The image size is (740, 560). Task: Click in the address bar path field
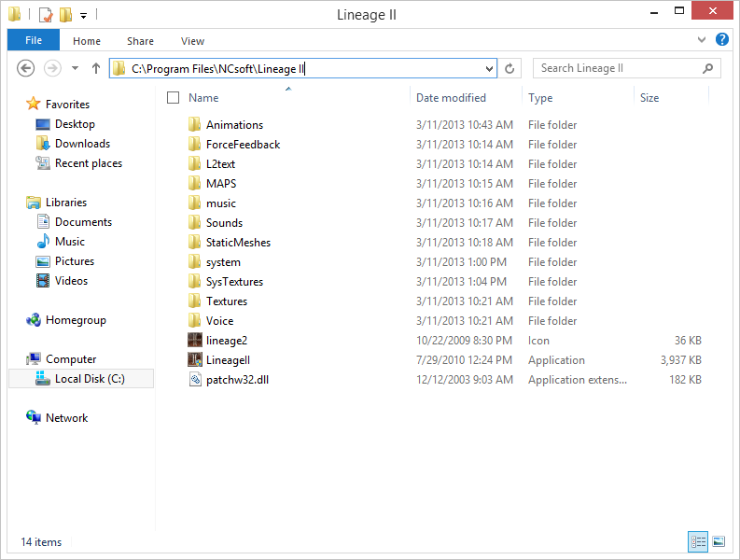[302, 69]
